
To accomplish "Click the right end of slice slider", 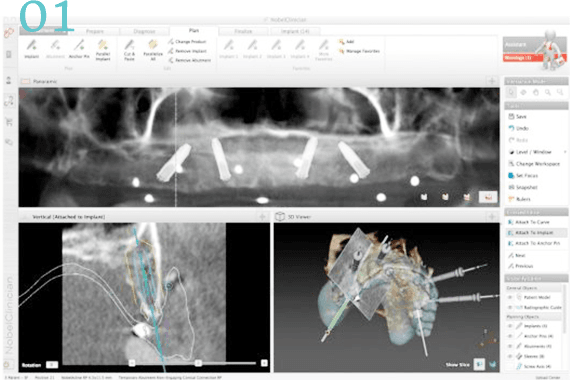I will click(264, 363).
